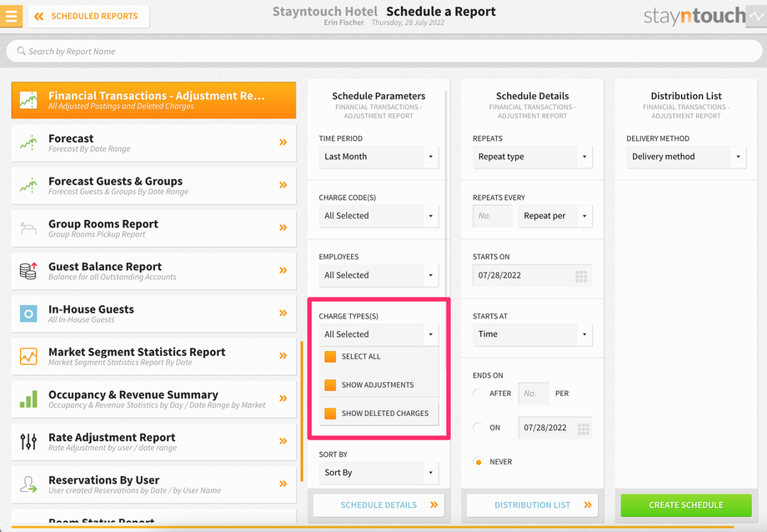Click Occupancy & Revenue Summary arrow icon
This screenshot has width=767, height=532.
pos(283,399)
